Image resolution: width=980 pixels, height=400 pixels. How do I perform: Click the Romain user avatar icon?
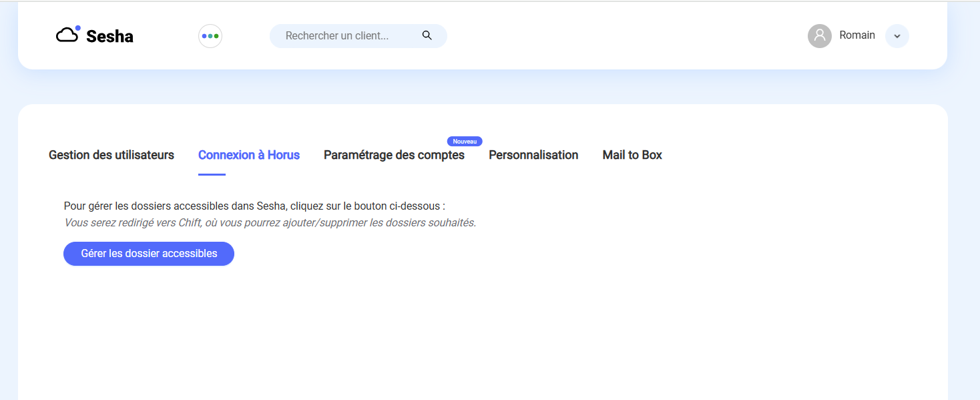tap(820, 36)
